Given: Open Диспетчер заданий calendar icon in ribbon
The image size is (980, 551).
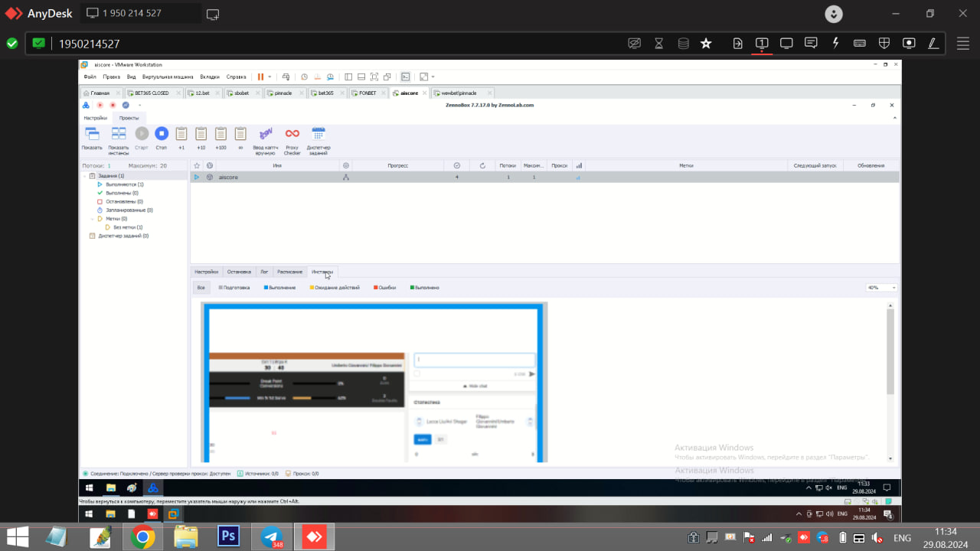Looking at the screenshot, I should pyautogui.click(x=318, y=134).
